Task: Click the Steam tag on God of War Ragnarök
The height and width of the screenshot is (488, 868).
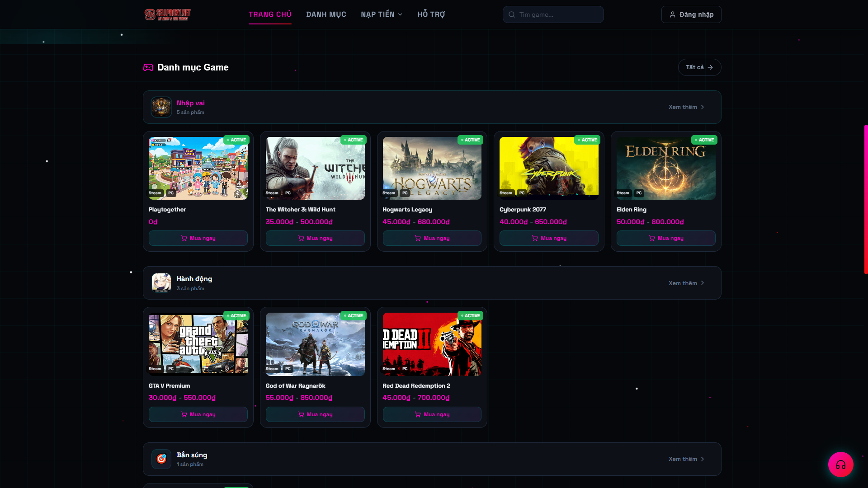Action: (272, 369)
